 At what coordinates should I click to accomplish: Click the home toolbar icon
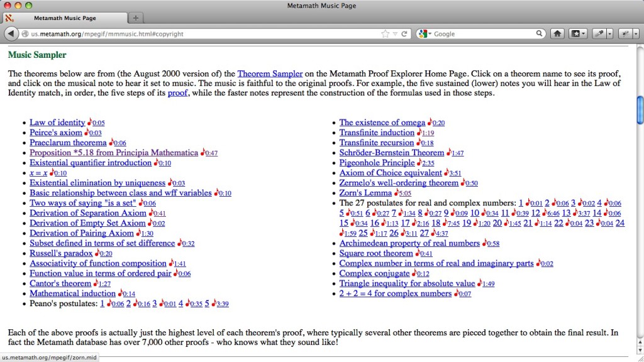tap(557, 34)
